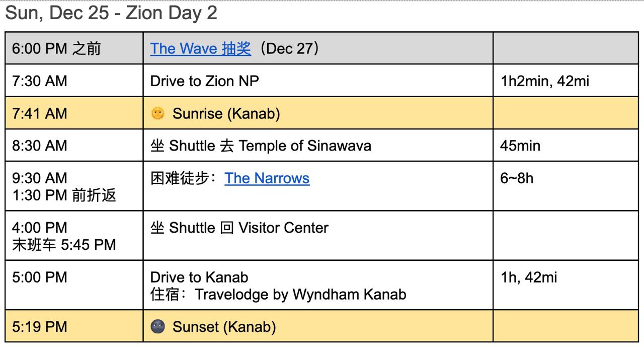
Task: Select the 6:00 PM 之前 time cell
Action: pos(74,48)
